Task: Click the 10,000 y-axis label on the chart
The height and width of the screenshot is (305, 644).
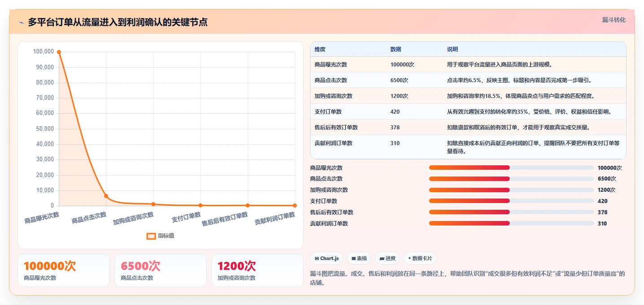Action: click(44, 190)
